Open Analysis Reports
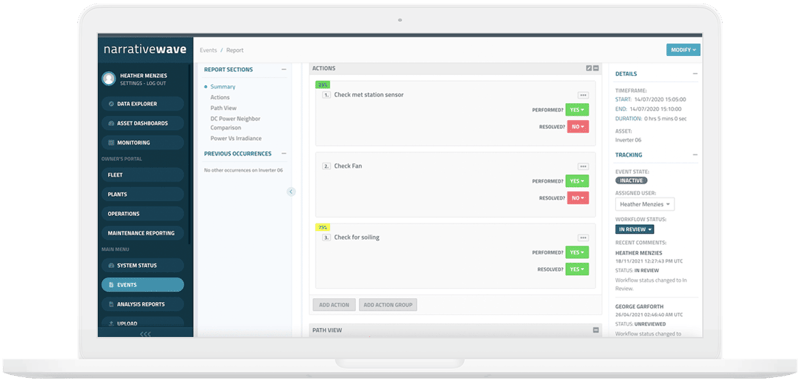Image resolution: width=800 pixels, height=382 pixels. 142,304
